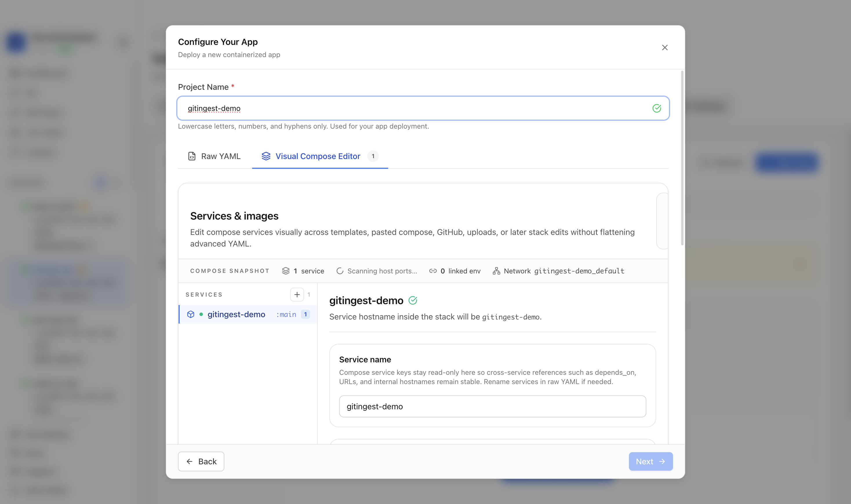This screenshot has width=851, height=504.
Task: Click the Project Name input field
Action: click(x=423, y=108)
